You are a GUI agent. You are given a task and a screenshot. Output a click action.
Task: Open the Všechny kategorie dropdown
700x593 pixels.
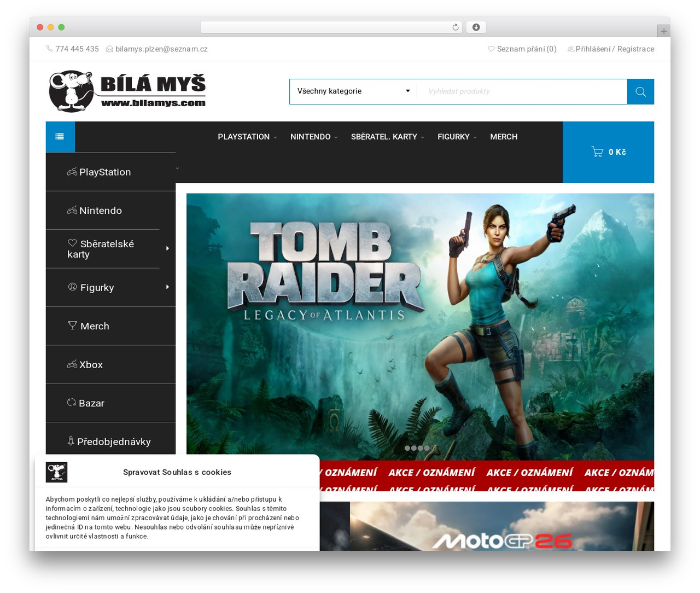353,91
